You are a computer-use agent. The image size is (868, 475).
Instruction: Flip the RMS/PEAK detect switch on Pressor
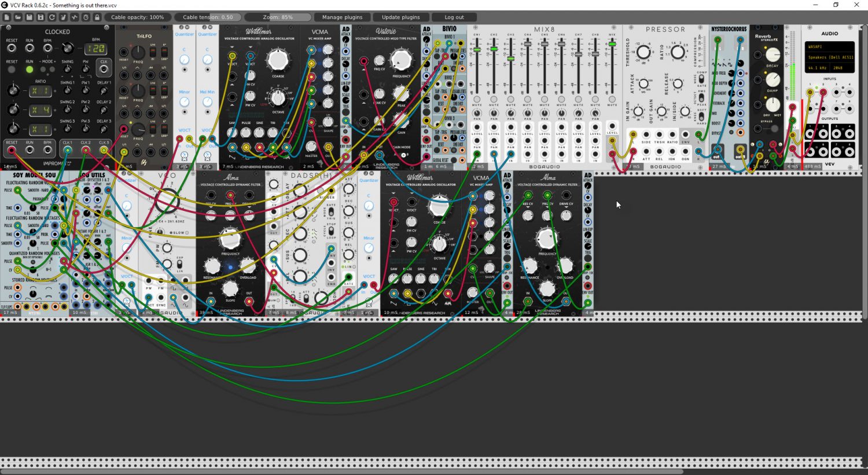pos(701,97)
